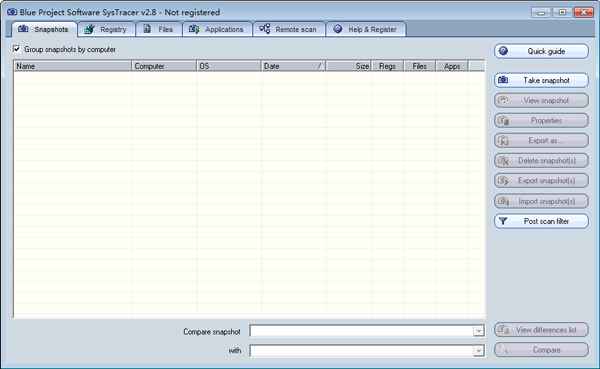600x369 pixels.
Task: Sort list by Size column header
Action: click(x=349, y=66)
